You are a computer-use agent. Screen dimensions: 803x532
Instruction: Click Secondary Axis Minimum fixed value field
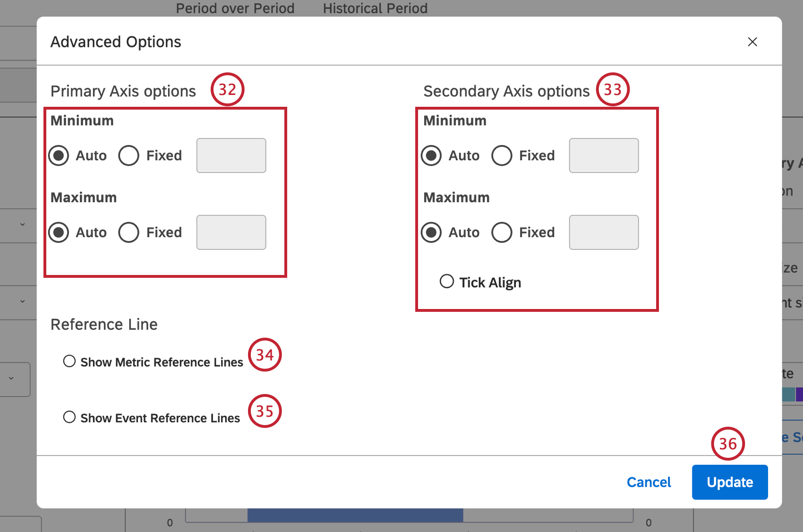pos(604,155)
